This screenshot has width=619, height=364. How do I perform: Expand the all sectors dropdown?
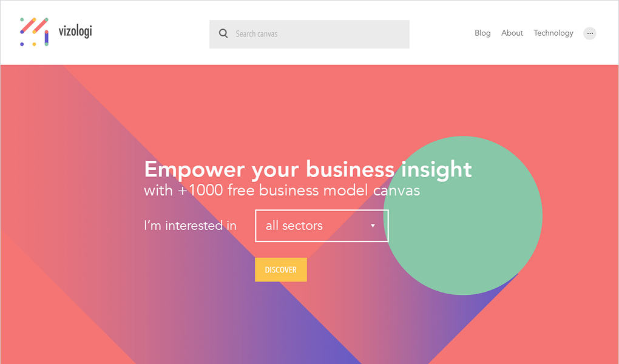tap(322, 226)
